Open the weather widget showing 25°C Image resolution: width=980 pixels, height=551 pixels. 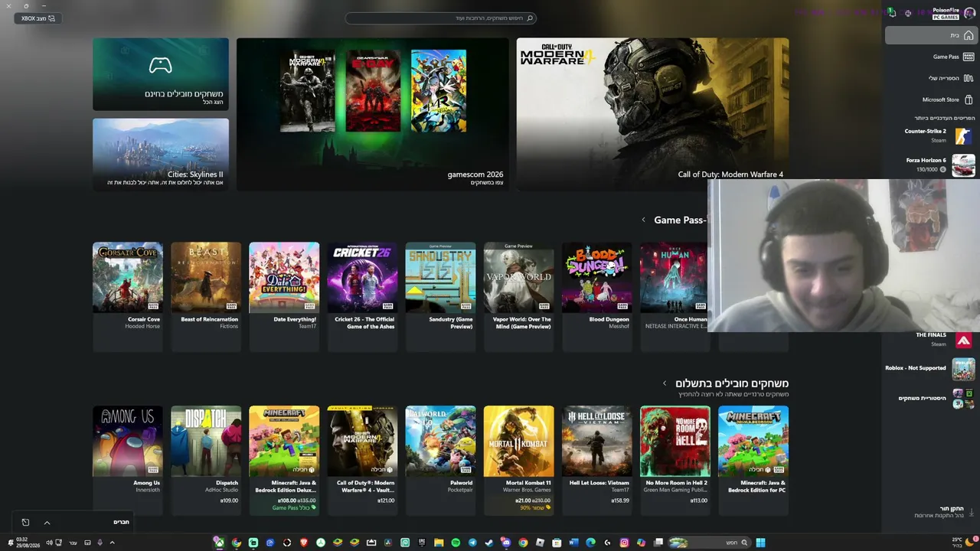click(962, 543)
